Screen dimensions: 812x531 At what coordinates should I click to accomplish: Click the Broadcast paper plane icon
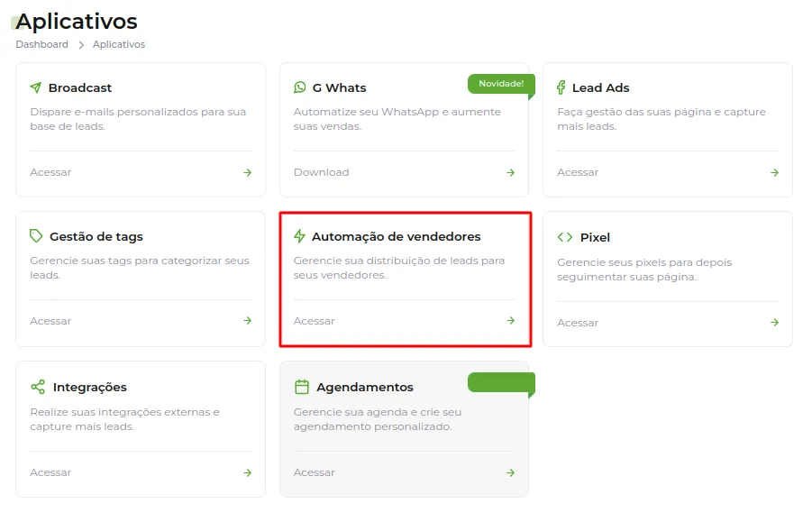tap(36, 87)
